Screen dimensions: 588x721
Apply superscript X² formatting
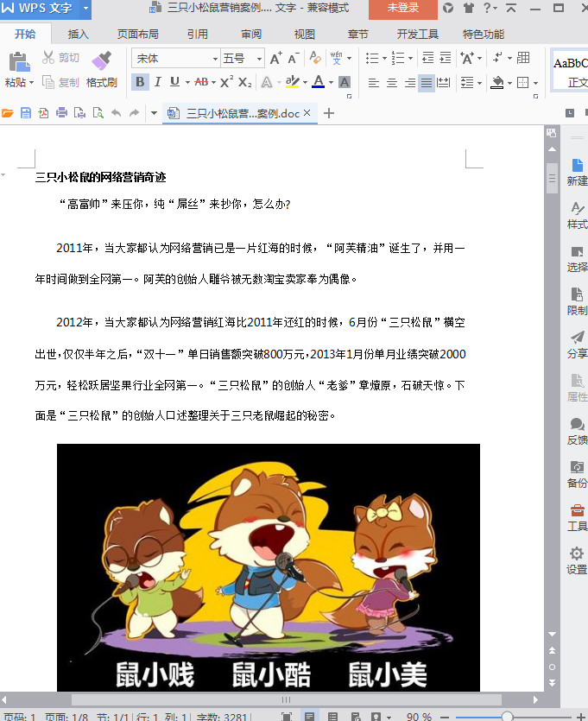pyautogui.click(x=226, y=82)
